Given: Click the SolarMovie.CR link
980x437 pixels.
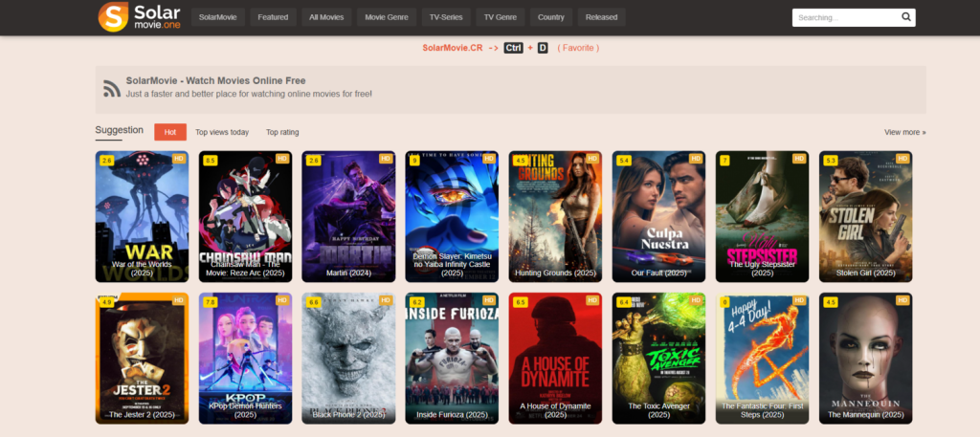Looking at the screenshot, I should click(453, 48).
